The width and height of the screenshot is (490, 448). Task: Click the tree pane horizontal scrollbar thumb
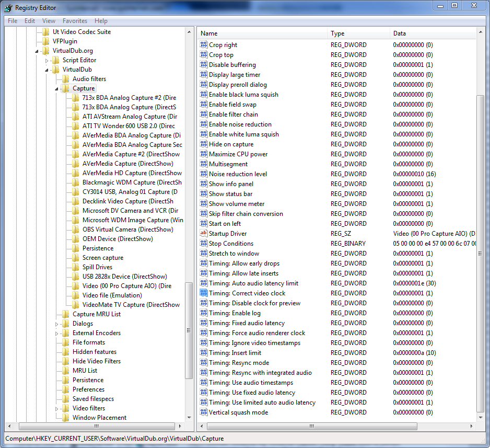[97, 426]
